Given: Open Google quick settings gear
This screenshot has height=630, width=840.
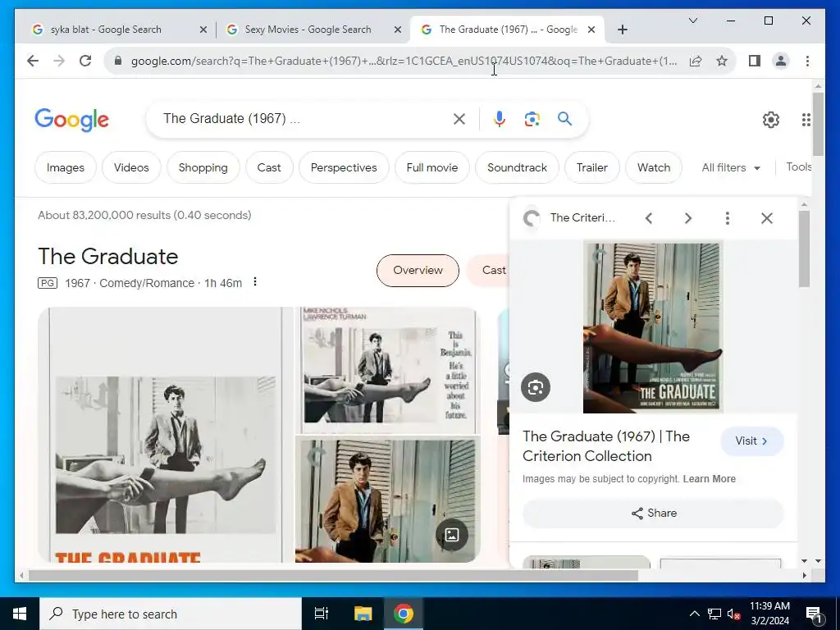Looking at the screenshot, I should click(771, 120).
